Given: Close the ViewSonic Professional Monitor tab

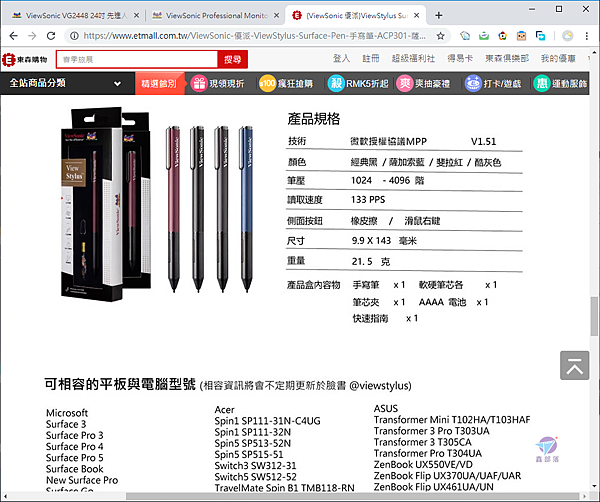Looking at the screenshot, I should click(277, 15).
